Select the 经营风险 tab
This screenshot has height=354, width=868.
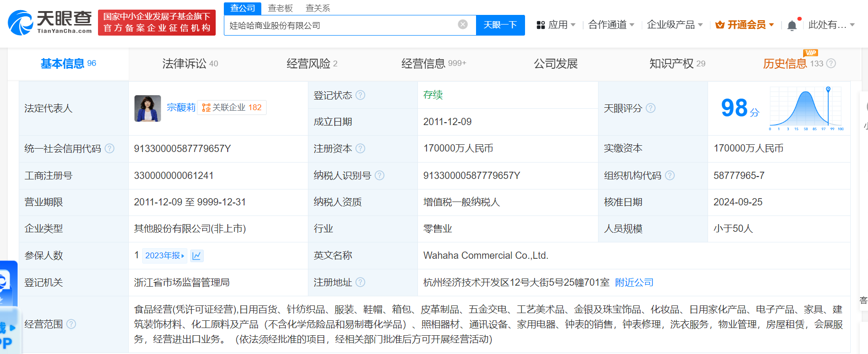point(312,63)
